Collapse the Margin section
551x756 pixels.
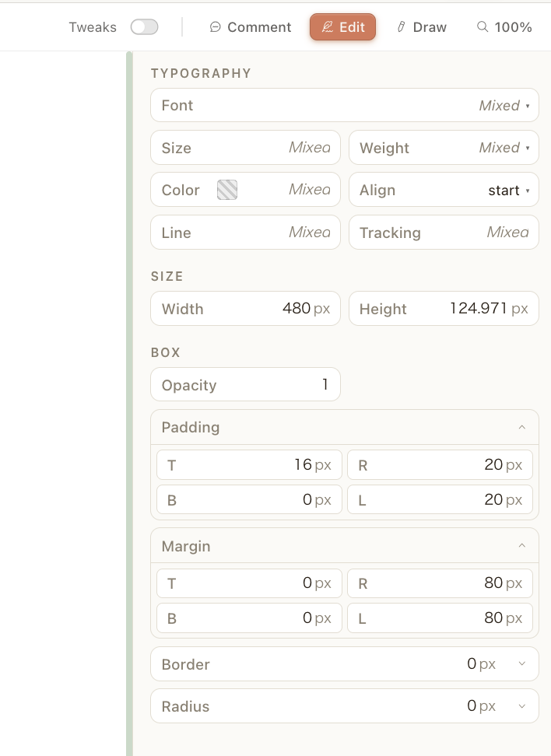(x=521, y=546)
